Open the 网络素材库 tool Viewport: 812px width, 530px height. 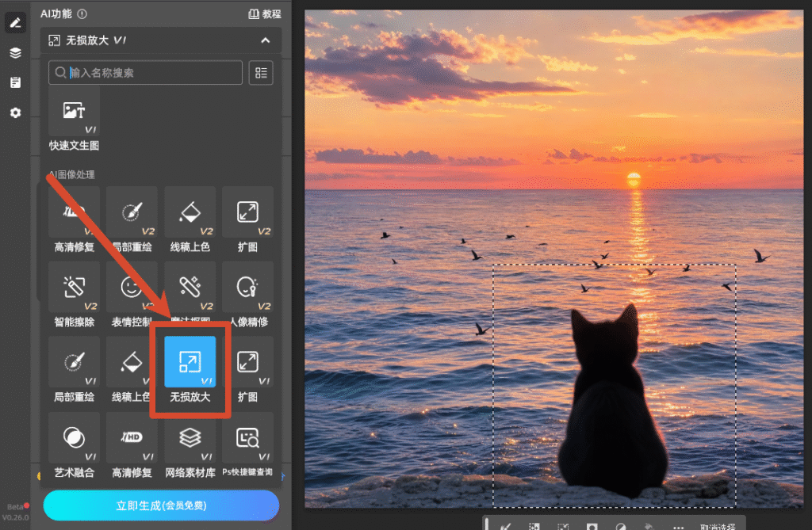pos(190,446)
